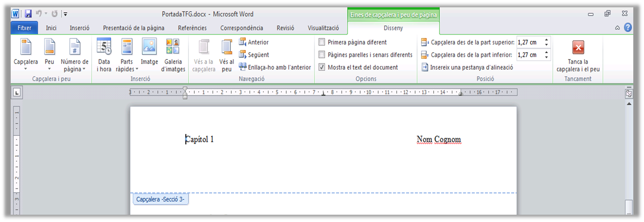Open the Fitxer tab

24,28
